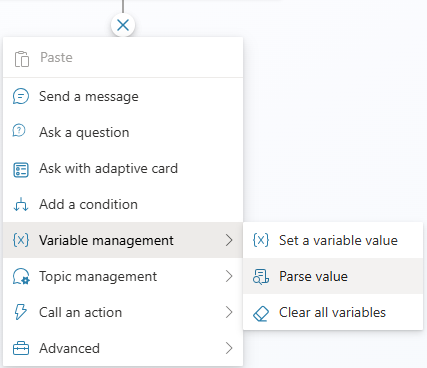Choose Paste from the menu
Image resolution: width=427 pixels, height=368 pixels.
(x=123, y=58)
